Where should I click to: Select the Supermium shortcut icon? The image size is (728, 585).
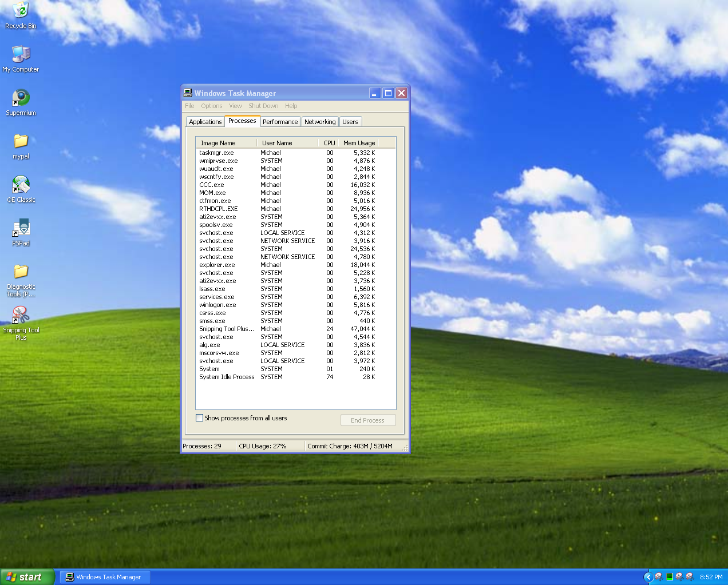(21, 102)
